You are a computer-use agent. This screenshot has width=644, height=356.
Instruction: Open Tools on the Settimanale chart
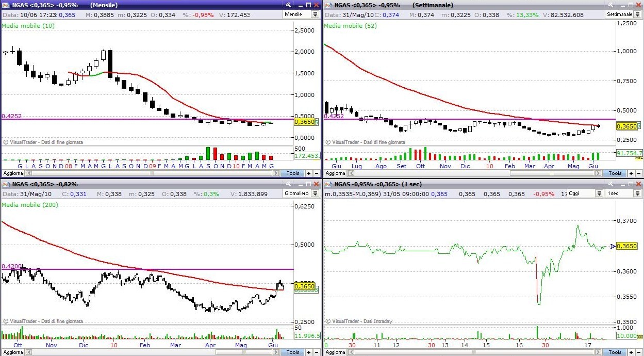[x=615, y=173]
